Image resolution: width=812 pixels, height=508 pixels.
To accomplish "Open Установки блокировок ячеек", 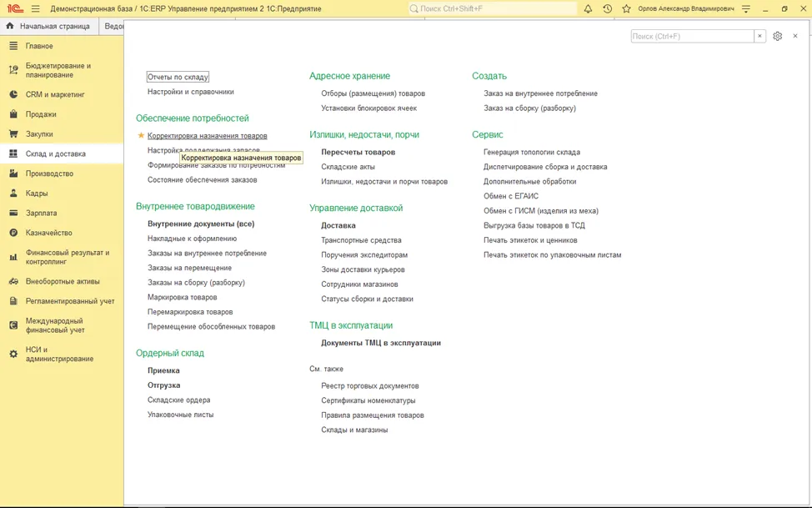I will [x=368, y=108].
